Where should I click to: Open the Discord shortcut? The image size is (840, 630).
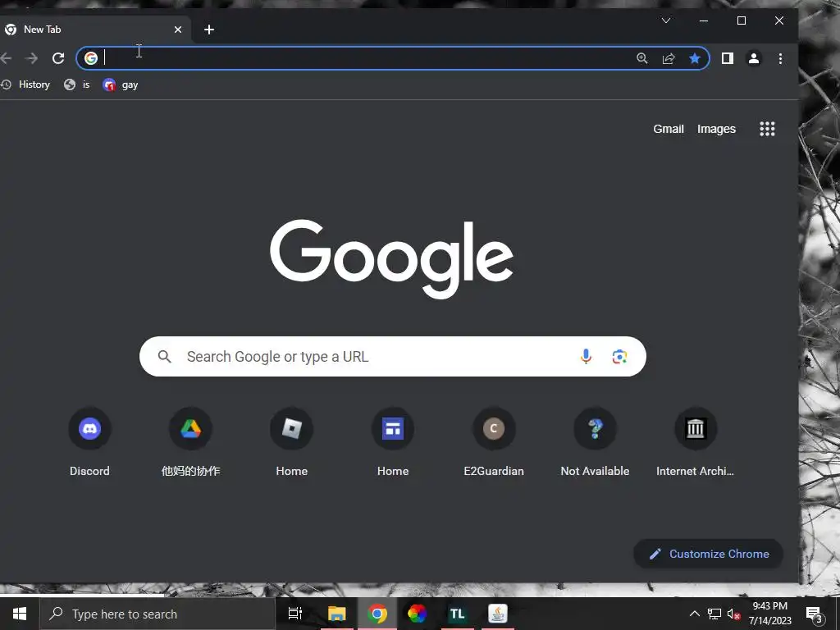89,442
